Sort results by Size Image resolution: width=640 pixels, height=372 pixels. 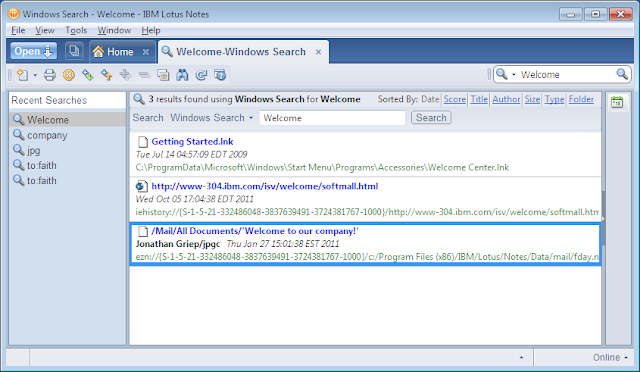(x=532, y=99)
